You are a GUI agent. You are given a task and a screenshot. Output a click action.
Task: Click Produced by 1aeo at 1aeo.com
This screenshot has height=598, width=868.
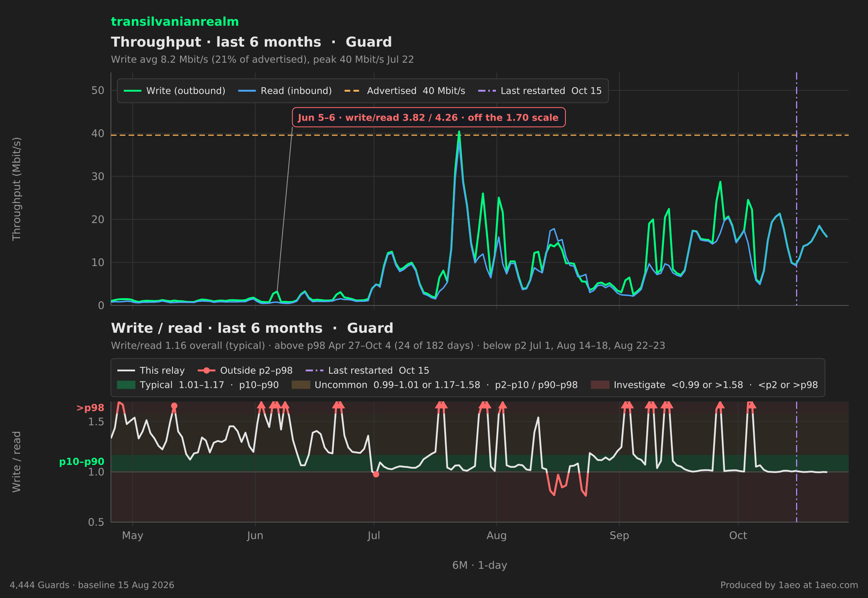(789, 585)
